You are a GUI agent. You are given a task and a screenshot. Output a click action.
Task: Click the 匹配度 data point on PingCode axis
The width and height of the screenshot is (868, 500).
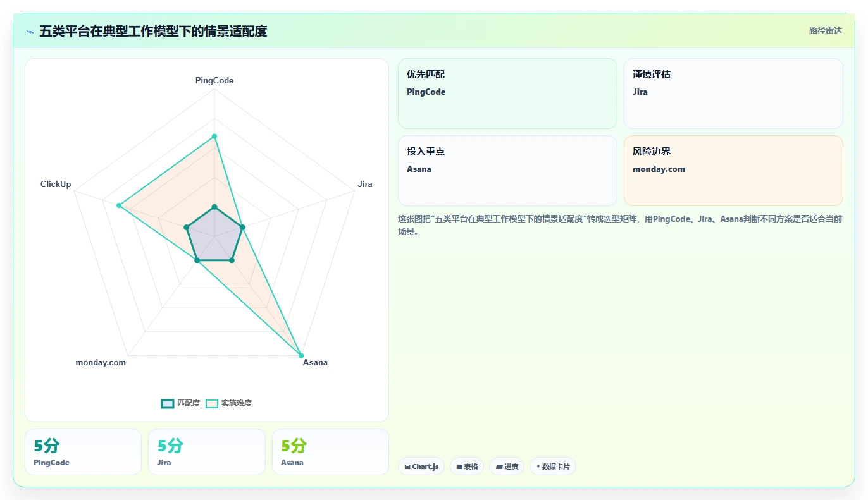[x=214, y=207]
